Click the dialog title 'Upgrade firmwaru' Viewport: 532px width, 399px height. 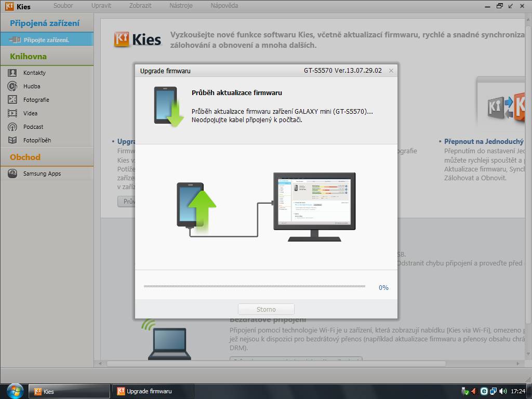pos(165,71)
